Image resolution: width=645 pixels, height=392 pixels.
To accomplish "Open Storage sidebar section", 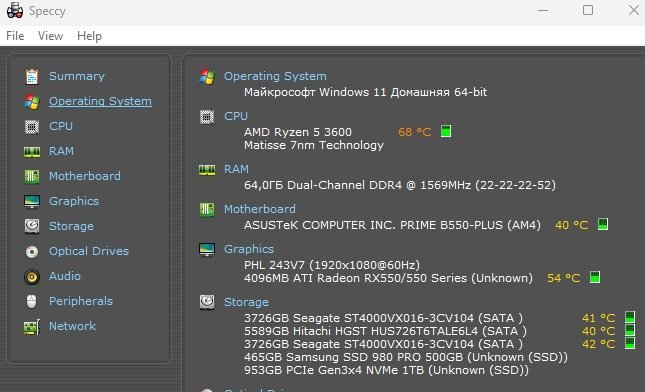I will point(71,226).
